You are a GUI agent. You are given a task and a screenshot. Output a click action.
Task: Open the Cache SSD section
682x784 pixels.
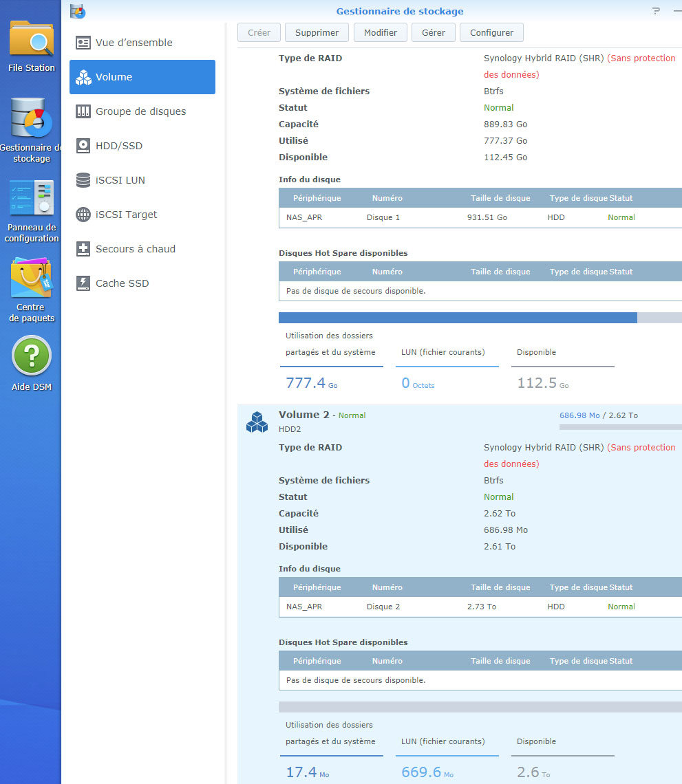142,283
